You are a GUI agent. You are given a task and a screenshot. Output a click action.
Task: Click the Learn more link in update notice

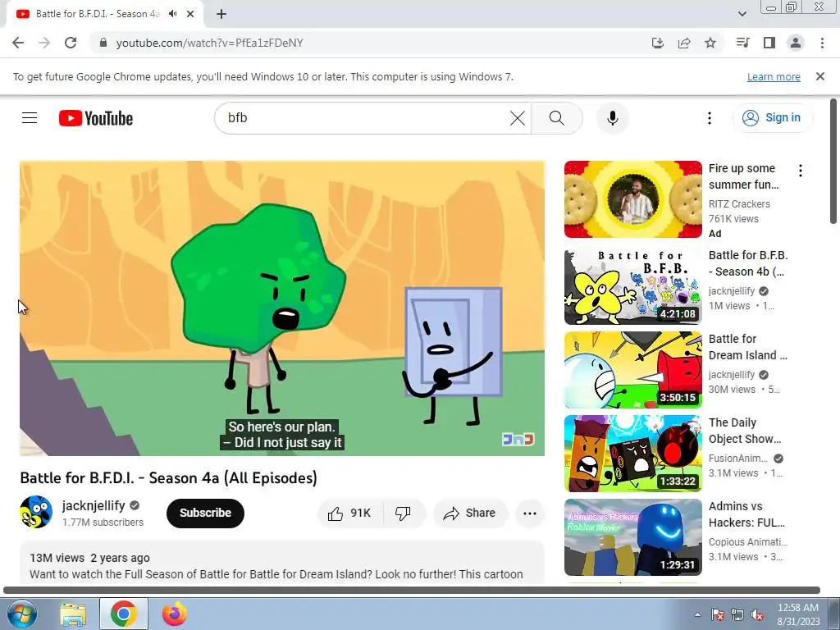pos(774,76)
